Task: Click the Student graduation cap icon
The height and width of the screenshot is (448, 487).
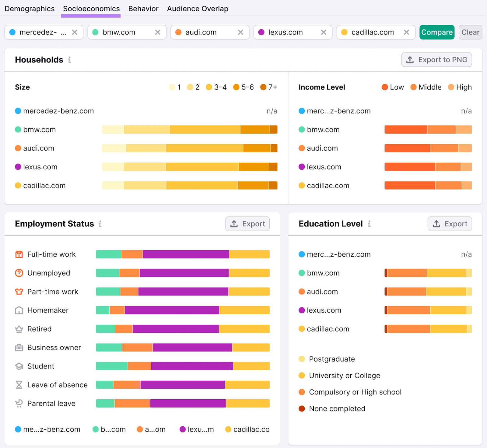Action: click(x=19, y=366)
